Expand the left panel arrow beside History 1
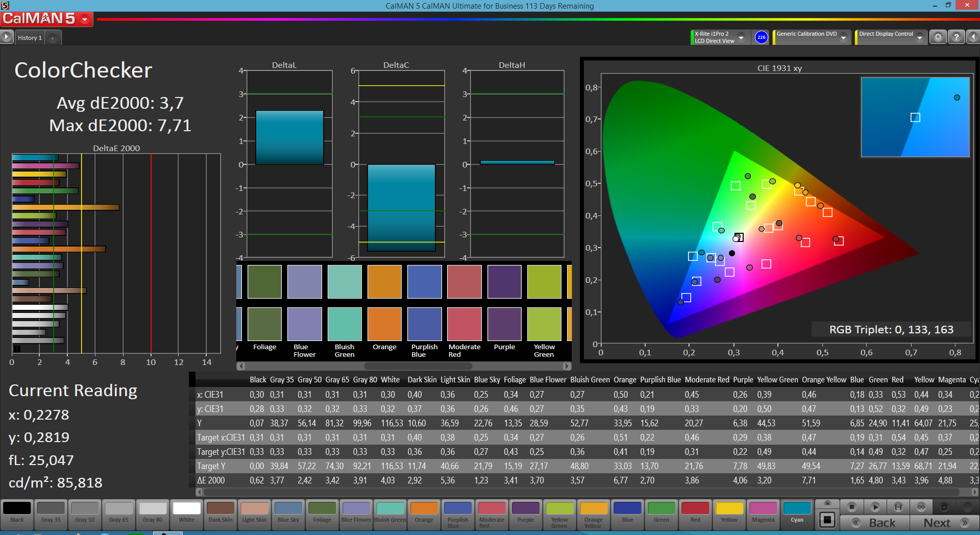Screen dimensions: 980x535 point(6,37)
